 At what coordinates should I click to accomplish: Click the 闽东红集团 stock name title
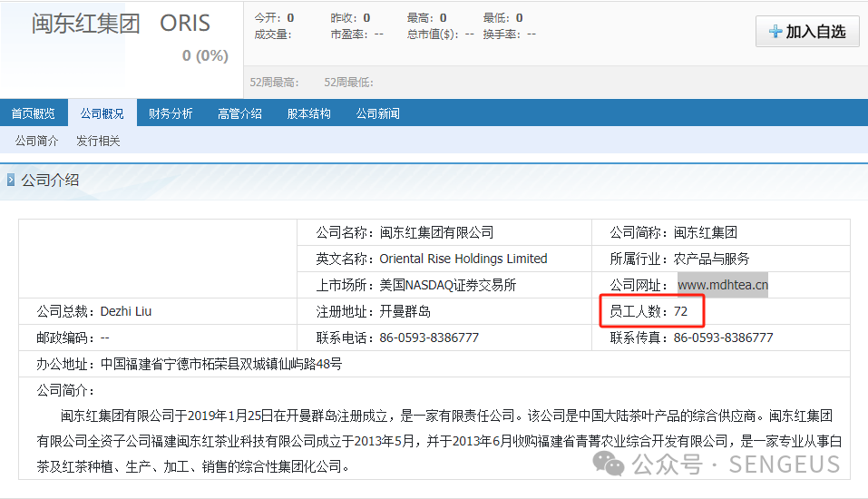86,24
